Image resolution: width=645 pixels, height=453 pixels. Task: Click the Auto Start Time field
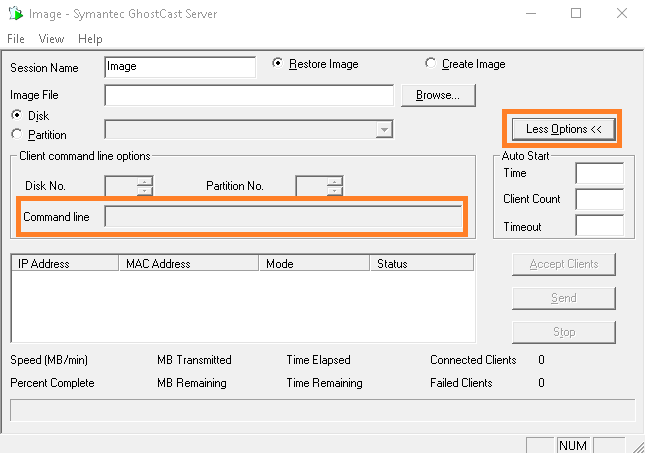[x=600, y=173]
